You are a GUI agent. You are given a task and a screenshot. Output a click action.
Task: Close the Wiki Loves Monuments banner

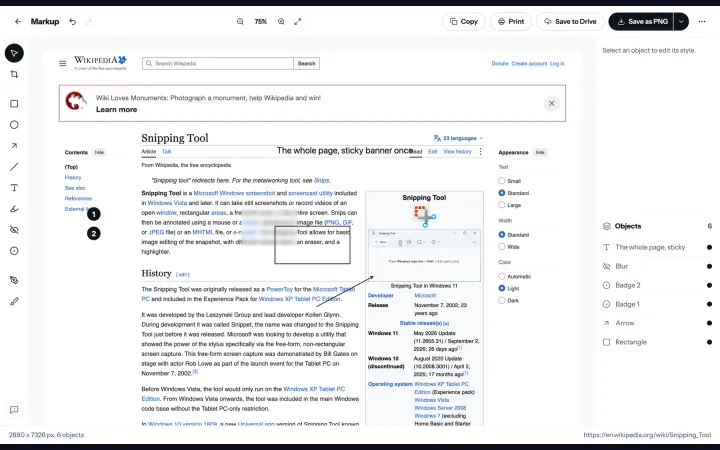pyautogui.click(x=551, y=103)
